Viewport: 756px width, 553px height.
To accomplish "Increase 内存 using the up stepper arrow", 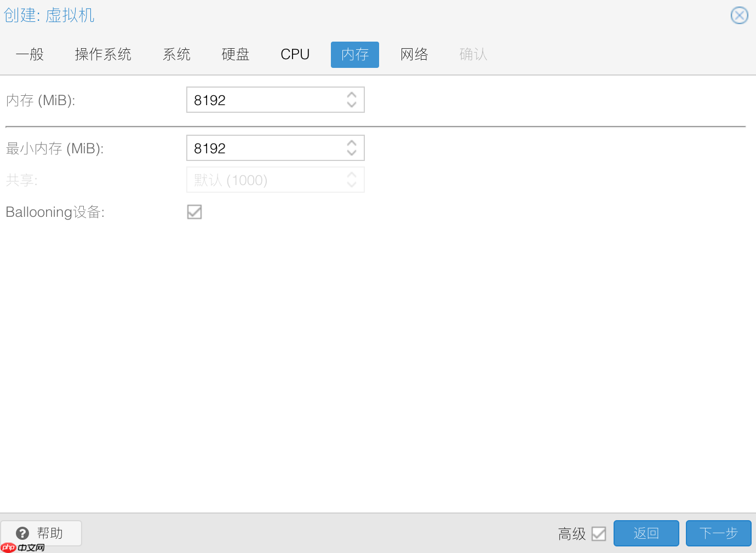I will tap(351, 95).
